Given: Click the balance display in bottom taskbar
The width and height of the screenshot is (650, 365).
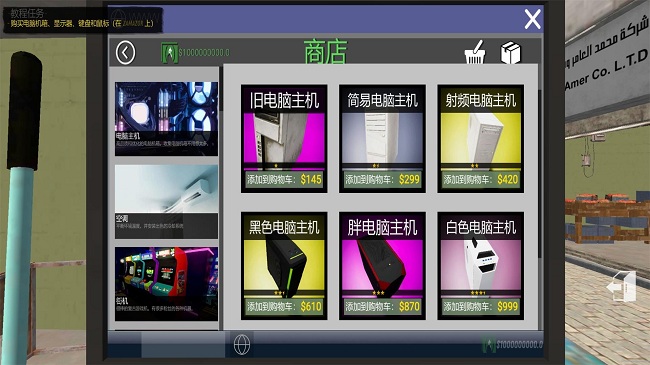Looking at the screenshot, I should [x=512, y=344].
